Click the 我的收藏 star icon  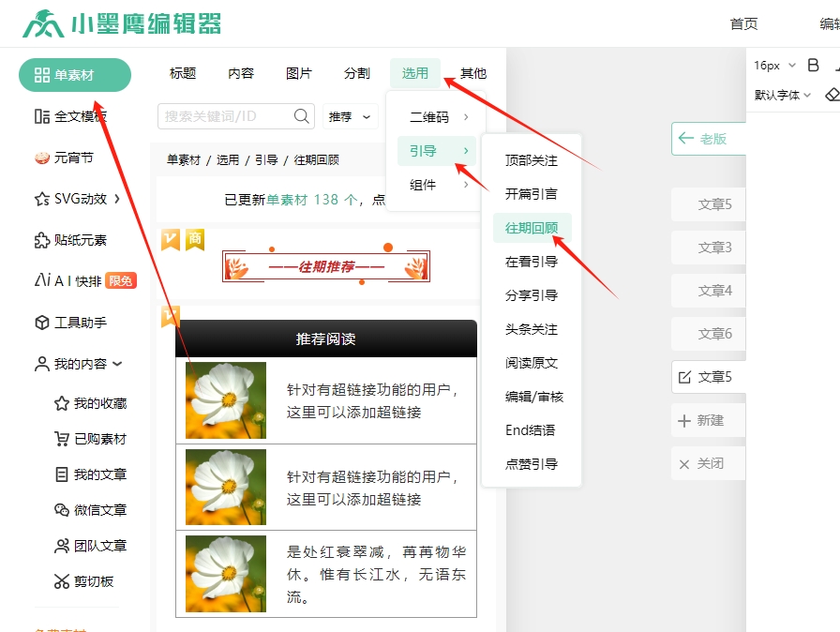tap(62, 403)
